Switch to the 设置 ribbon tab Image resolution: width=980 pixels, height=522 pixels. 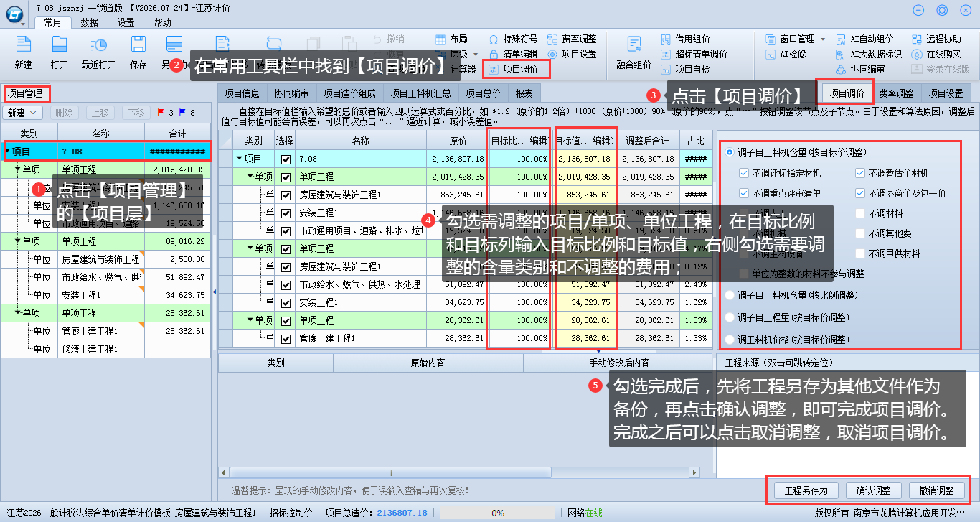pos(126,22)
